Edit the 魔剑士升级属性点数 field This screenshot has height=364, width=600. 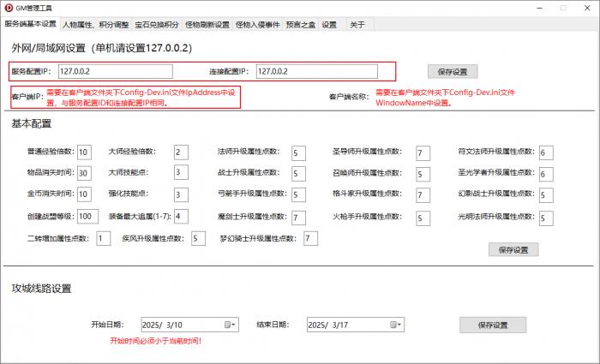298,218
